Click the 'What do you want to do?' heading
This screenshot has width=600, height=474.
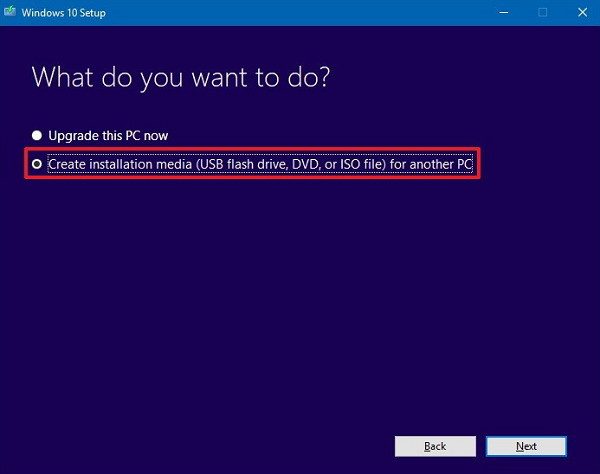[181, 78]
